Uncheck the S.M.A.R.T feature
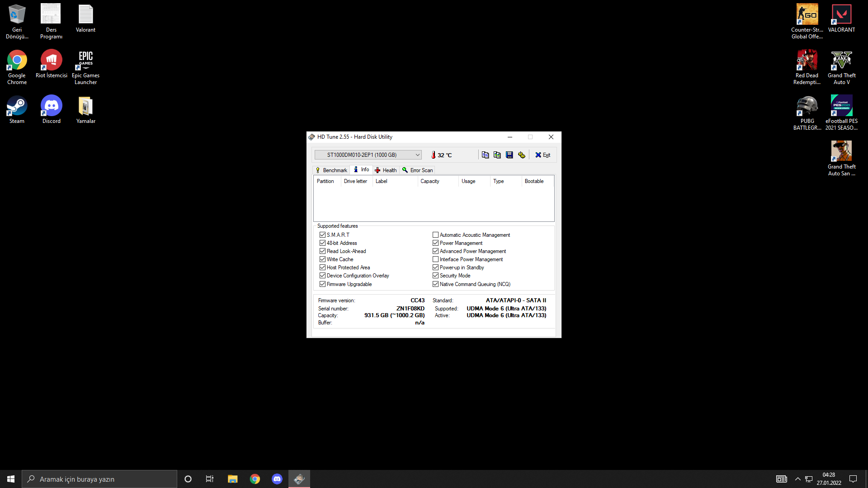Viewport: 868px width, 488px height. point(322,235)
